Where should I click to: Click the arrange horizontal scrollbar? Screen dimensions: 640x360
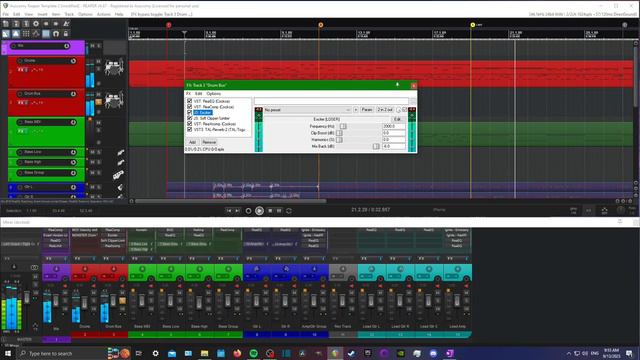231,201
